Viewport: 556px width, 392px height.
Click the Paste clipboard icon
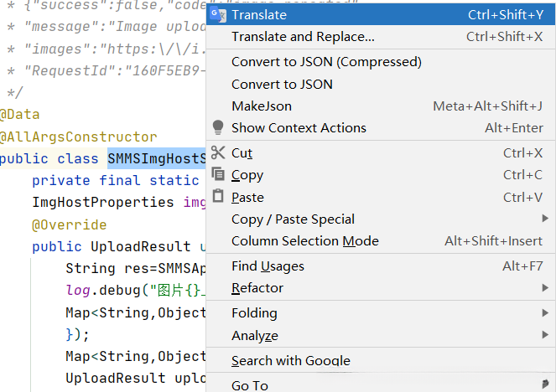218,197
